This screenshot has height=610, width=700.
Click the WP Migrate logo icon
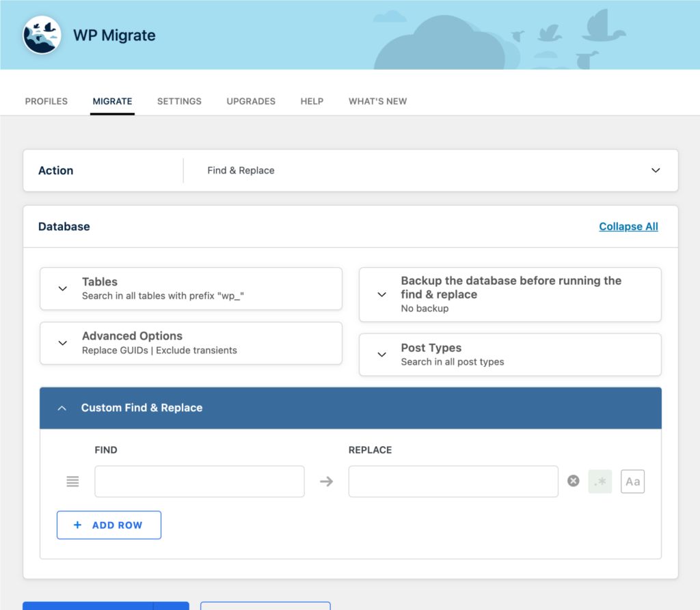coord(42,35)
